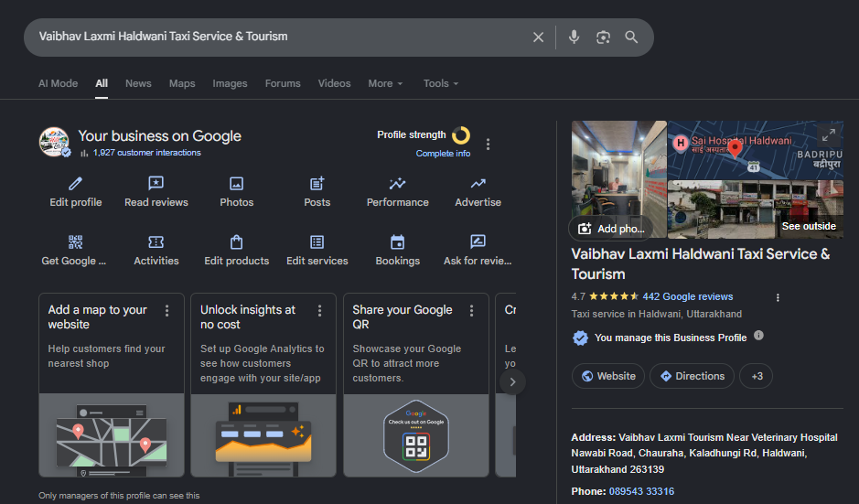Image resolution: width=859 pixels, height=504 pixels.
Task: Click the business logo avatar
Action: coord(54,142)
